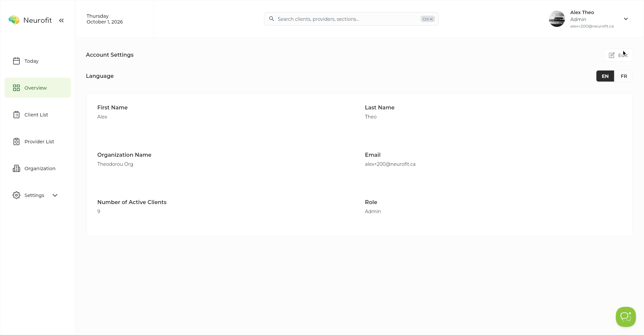
Task: Click the Provider List clipboard icon
Action: 16,141
